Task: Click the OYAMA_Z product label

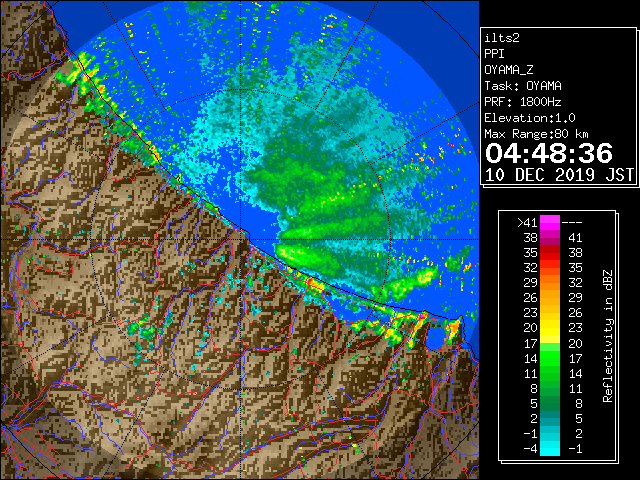Action: [x=509, y=70]
